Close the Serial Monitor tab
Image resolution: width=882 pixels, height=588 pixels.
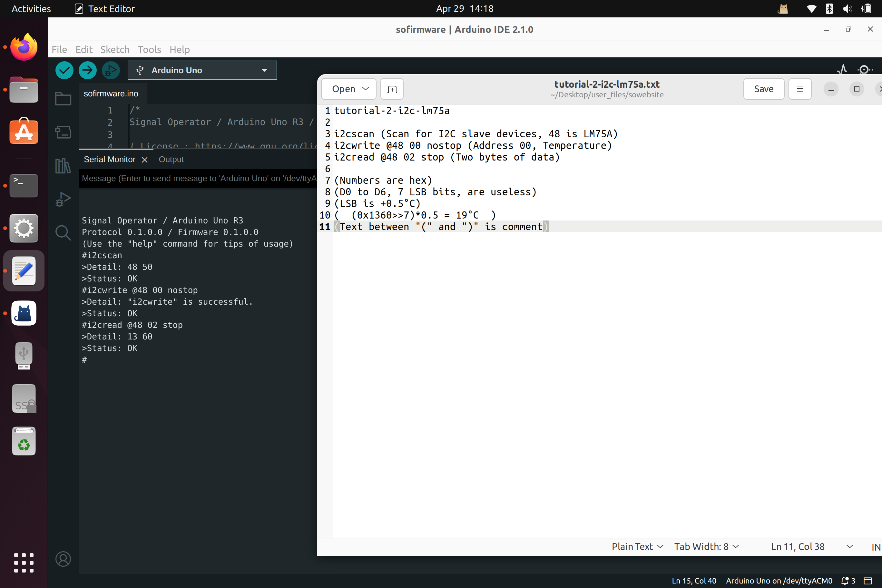pyautogui.click(x=145, y=160)
